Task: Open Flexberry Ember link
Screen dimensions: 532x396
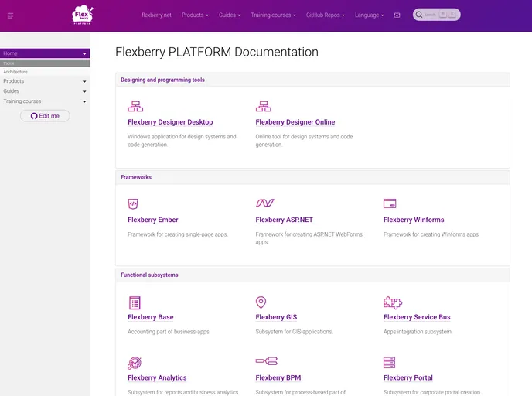Action: click(x=152, y=220)
